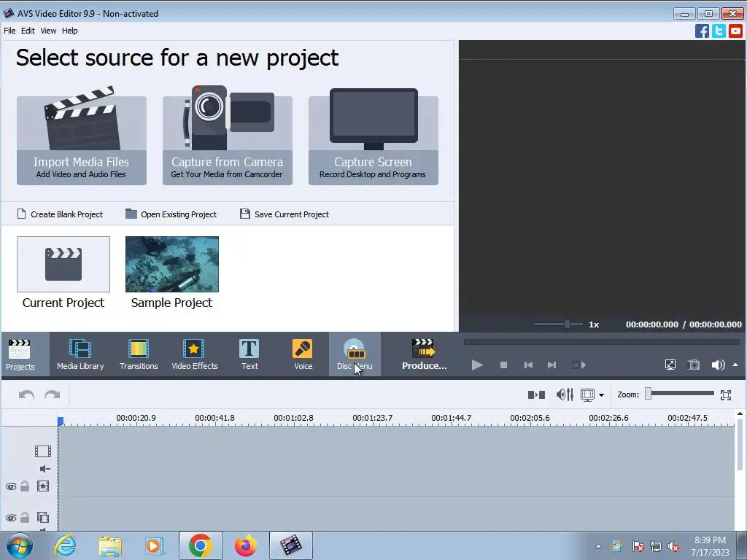747x560 pixels.
Task: Stop the preview playback
Action: tap(503, 365)
